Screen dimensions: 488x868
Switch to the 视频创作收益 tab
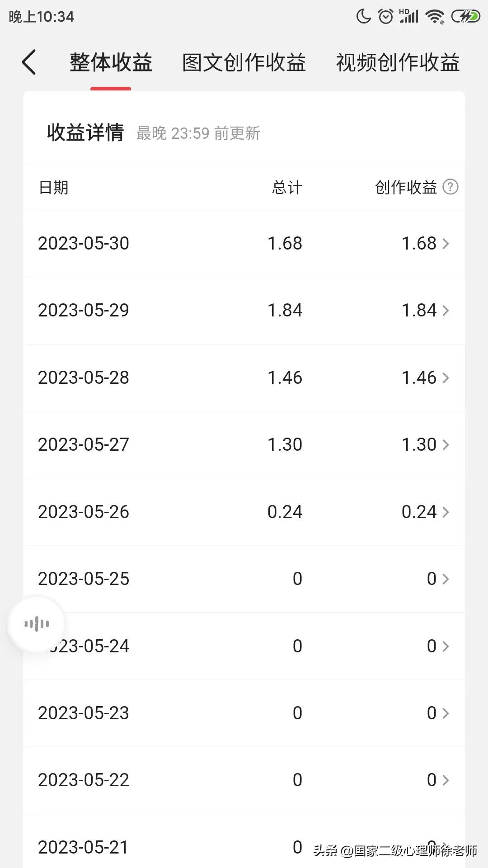398,62
